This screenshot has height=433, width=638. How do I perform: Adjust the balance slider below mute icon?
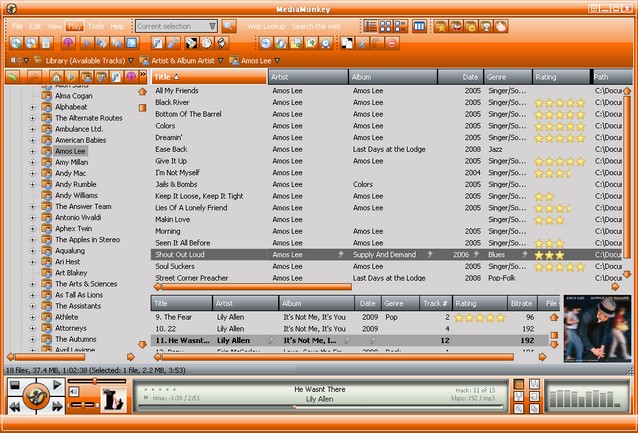click(83, 405)
